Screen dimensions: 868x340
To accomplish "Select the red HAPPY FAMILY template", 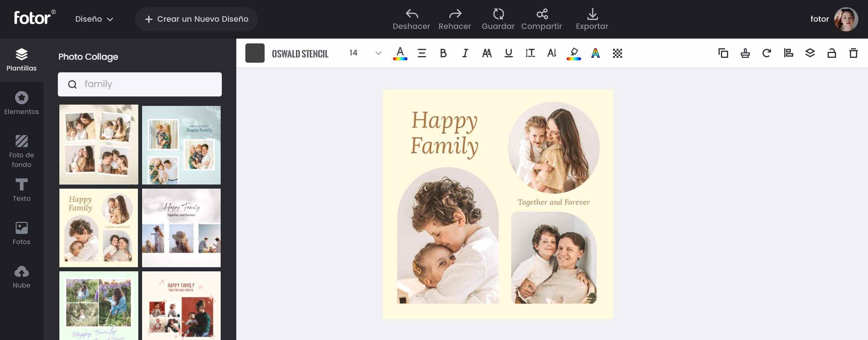I will [x=181, y=306].
